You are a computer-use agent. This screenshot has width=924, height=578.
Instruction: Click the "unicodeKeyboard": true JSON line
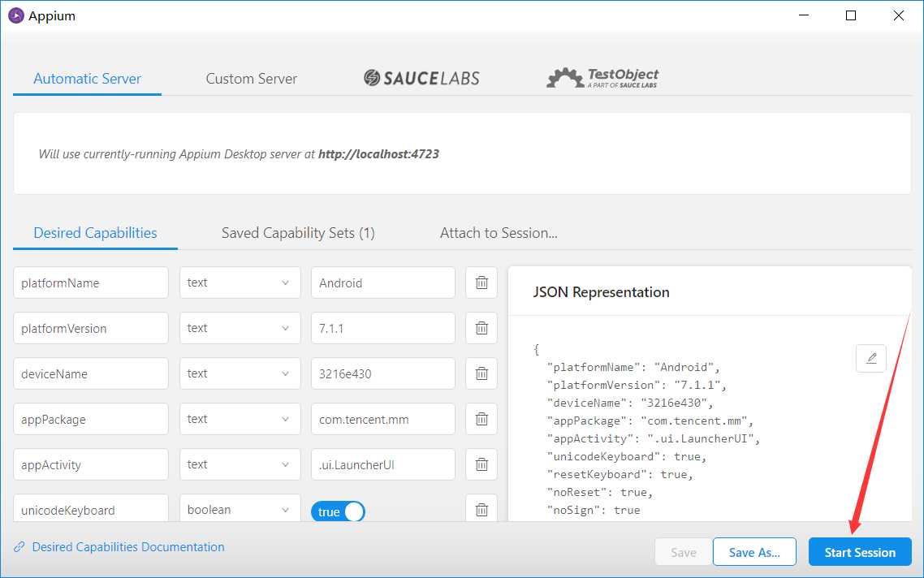pyautogui.click(x=626, y=456)
